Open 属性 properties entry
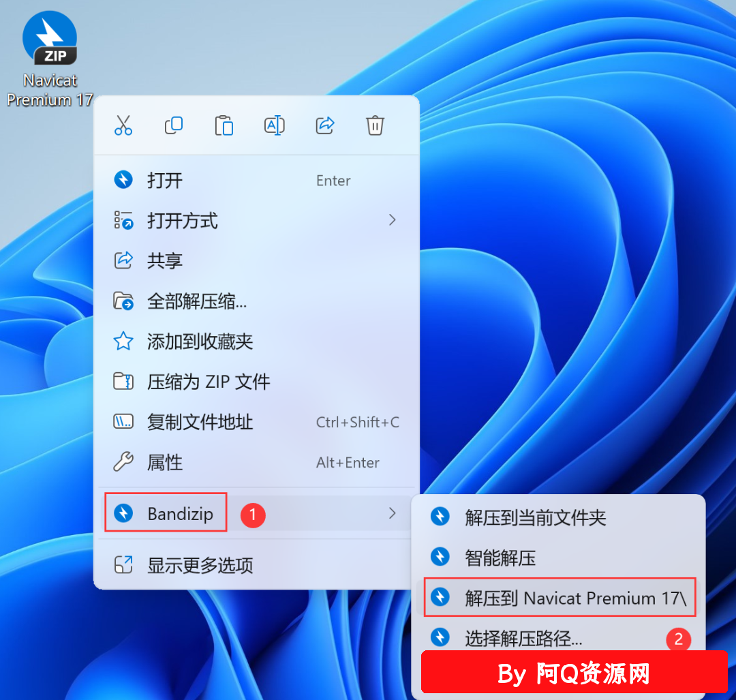This screenshot has height=700, width=736. pyautogui.click(x=256, y=462)
